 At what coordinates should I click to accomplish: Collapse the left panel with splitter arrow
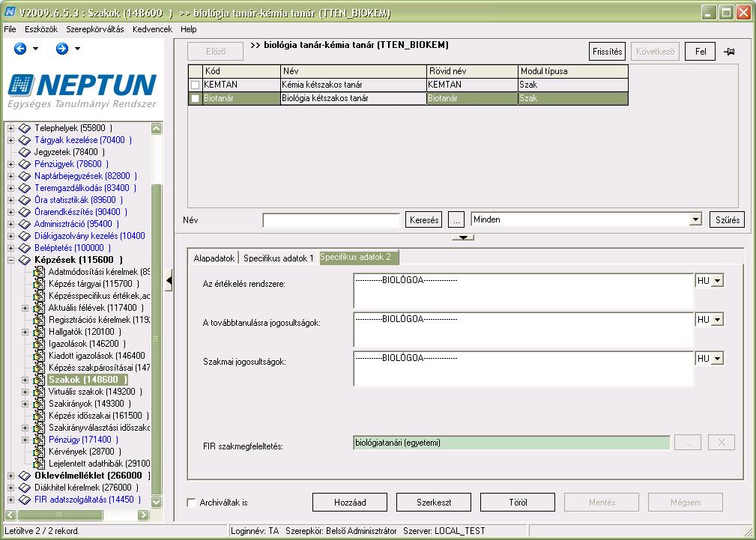tap(169, 281)
